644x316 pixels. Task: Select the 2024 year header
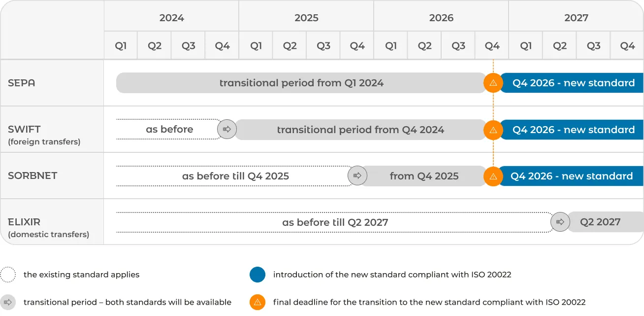(x=171, y=18)
